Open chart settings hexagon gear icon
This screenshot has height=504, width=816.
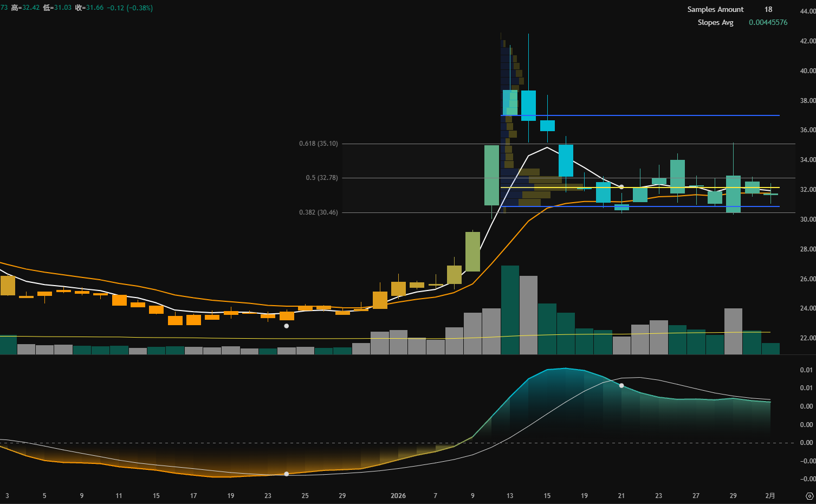[x=809, y=496]
